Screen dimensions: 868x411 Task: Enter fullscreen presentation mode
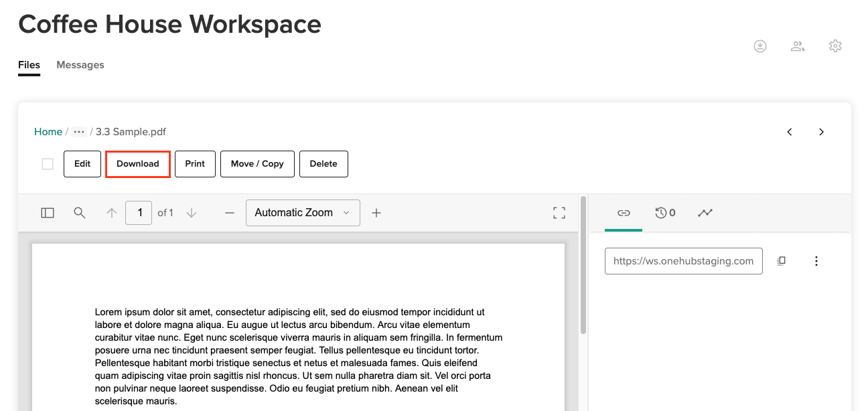pos(559,213)
